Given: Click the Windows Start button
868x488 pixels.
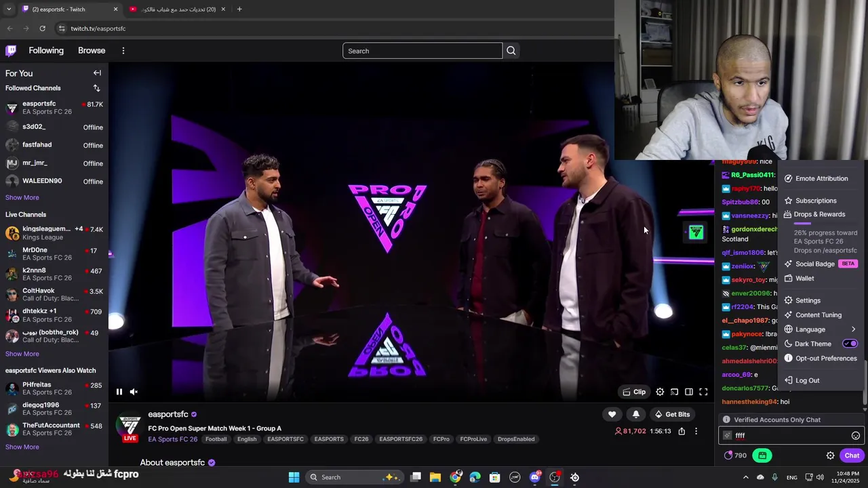Looking at the screenshot, I should (294, 477).
